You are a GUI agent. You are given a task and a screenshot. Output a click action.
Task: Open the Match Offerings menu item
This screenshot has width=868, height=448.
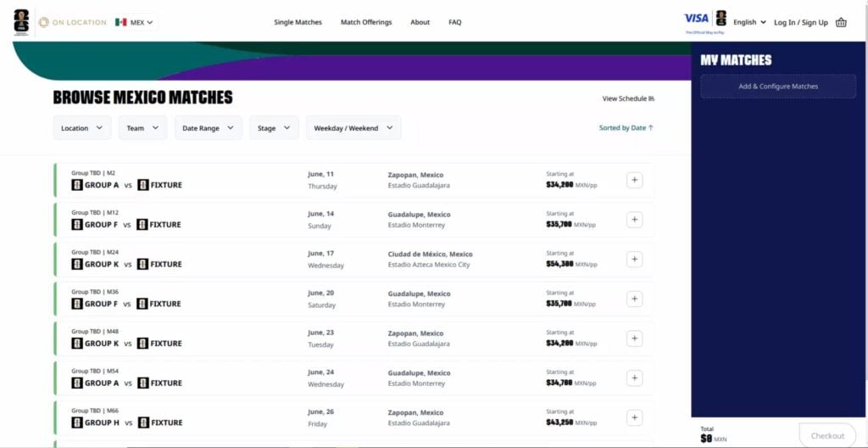(x=366, y=22)
